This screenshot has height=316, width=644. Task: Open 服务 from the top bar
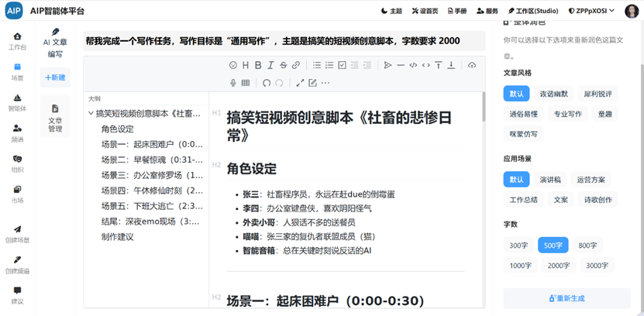(487, 11)
